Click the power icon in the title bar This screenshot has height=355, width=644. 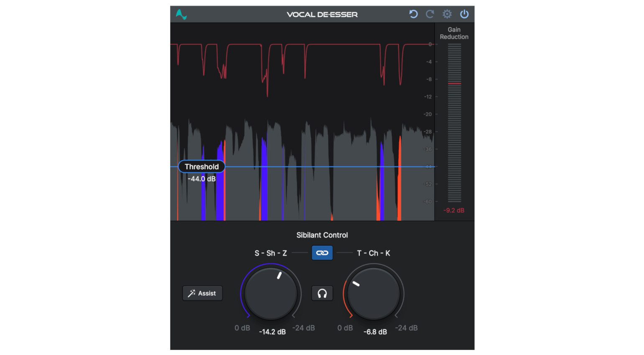[464, 14]
